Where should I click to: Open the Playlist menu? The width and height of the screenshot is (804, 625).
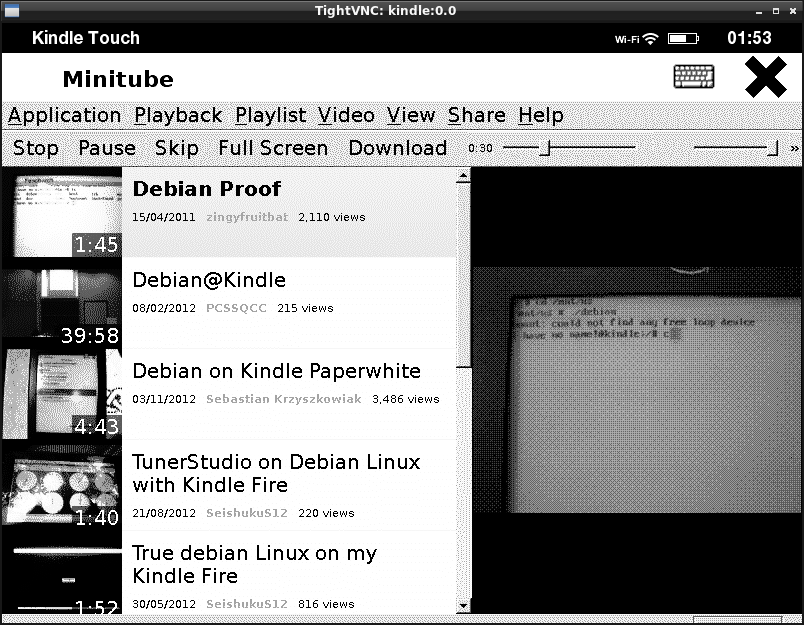coord(271,116)
